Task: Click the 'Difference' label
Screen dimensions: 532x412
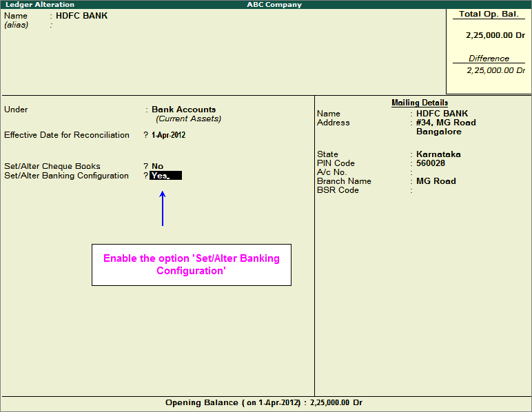Action: [x=489, y=59]
